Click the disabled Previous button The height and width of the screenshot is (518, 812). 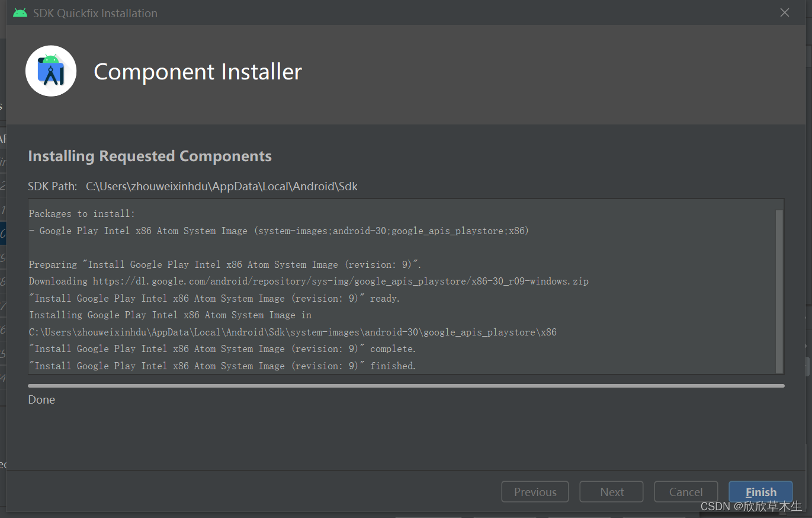(535, 492)
